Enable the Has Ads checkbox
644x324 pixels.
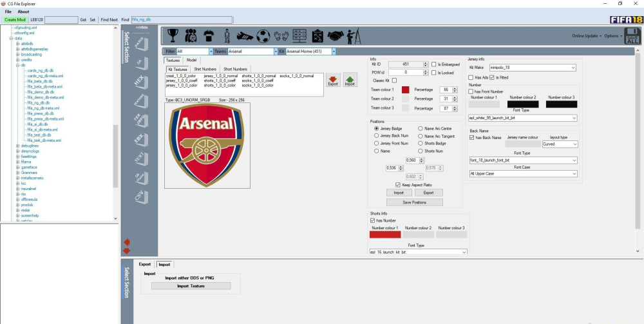pyautogui.click(x=471, y=77)
